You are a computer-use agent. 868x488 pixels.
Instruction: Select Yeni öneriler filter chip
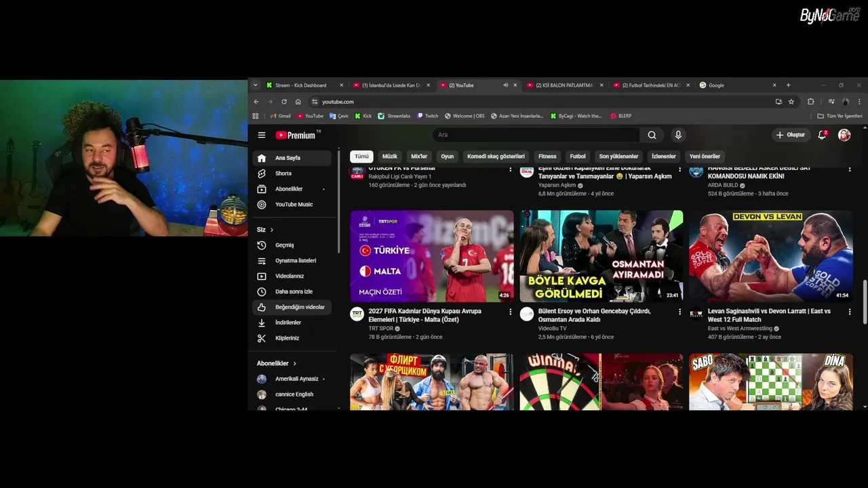pos(705,157)
